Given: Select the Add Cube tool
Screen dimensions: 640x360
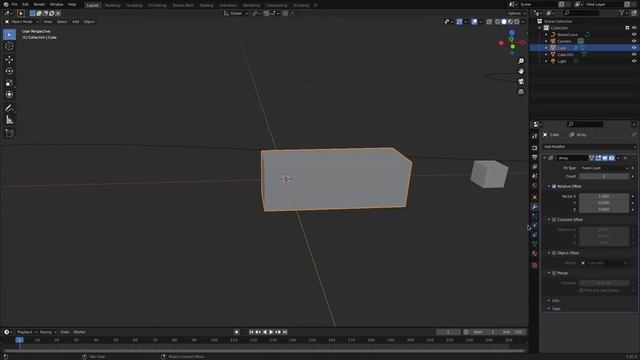Looking at the screenshot, I should [x=9, y=133].
